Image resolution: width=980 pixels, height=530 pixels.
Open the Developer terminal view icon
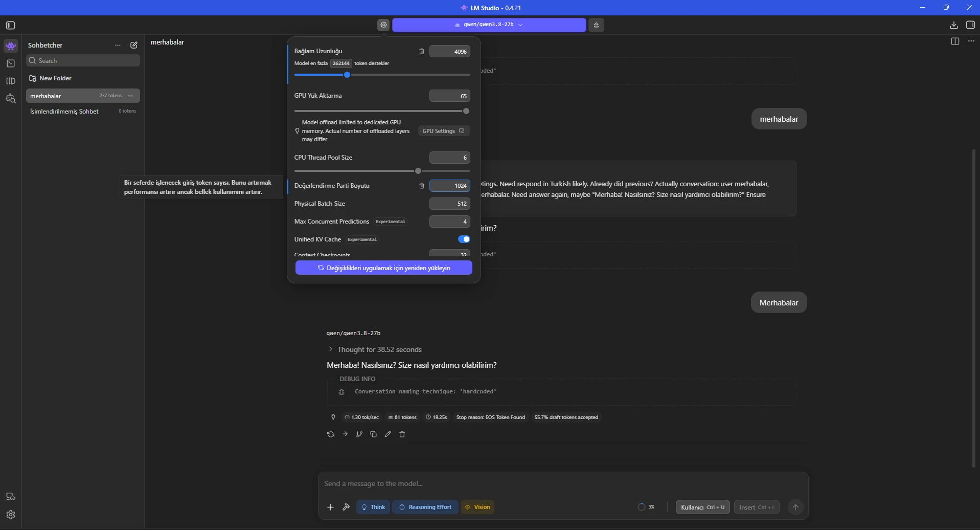pyautogui.click(x=11, y=63)
